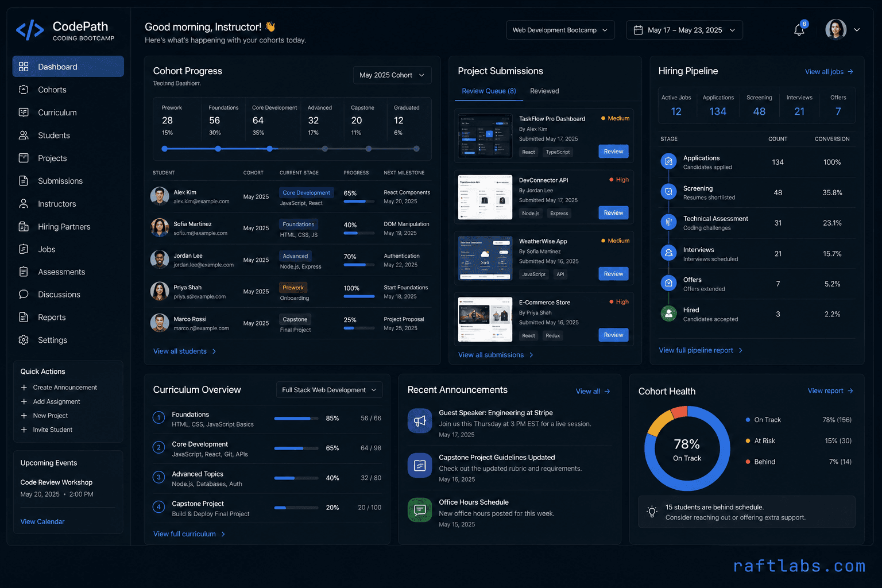Click the On Track blue legend dot
Viewport: 882px width, 588px height.
(748, 420)
